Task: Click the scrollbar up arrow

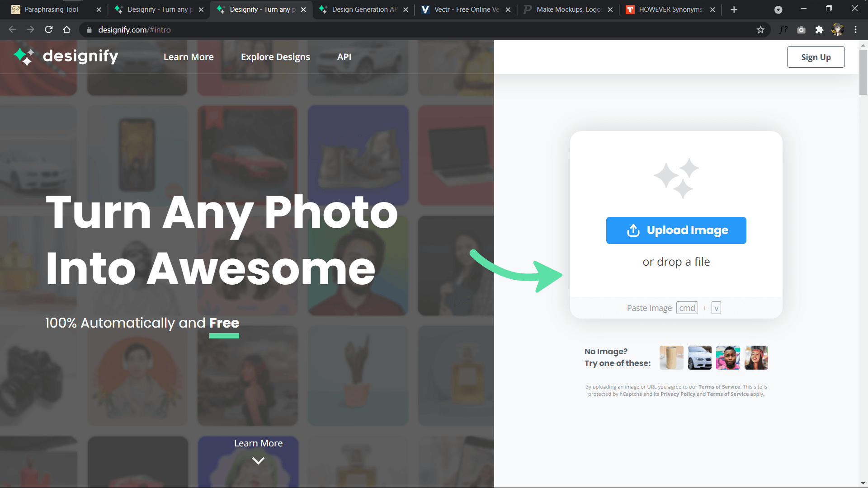Action: [x=863, y=45]
